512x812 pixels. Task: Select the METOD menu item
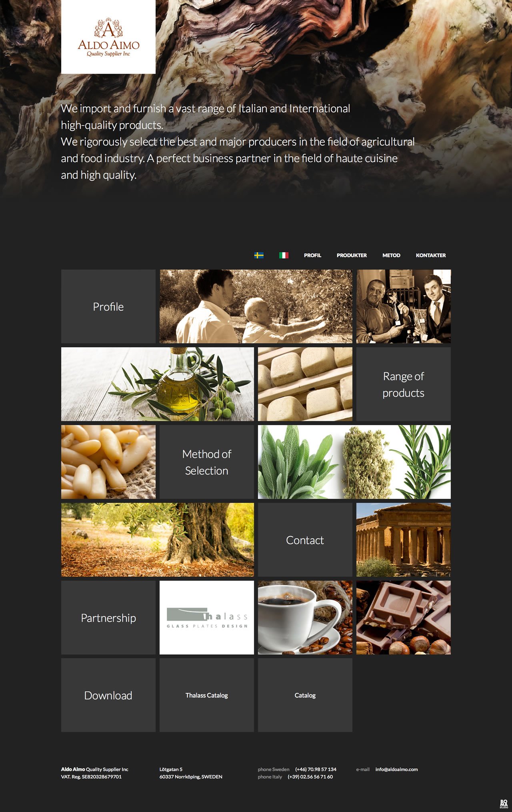click(x=391, y=255)
